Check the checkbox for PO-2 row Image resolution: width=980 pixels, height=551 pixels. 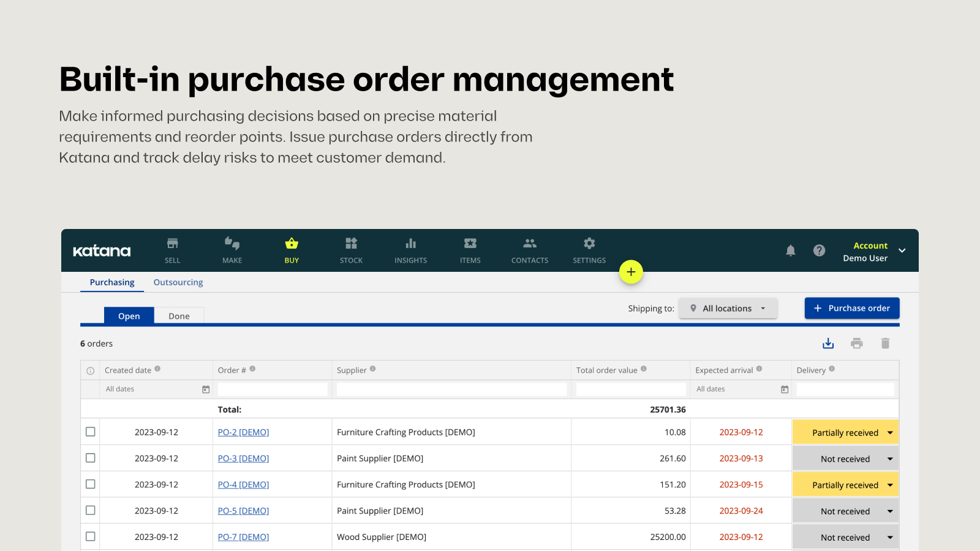click(90, 432)
